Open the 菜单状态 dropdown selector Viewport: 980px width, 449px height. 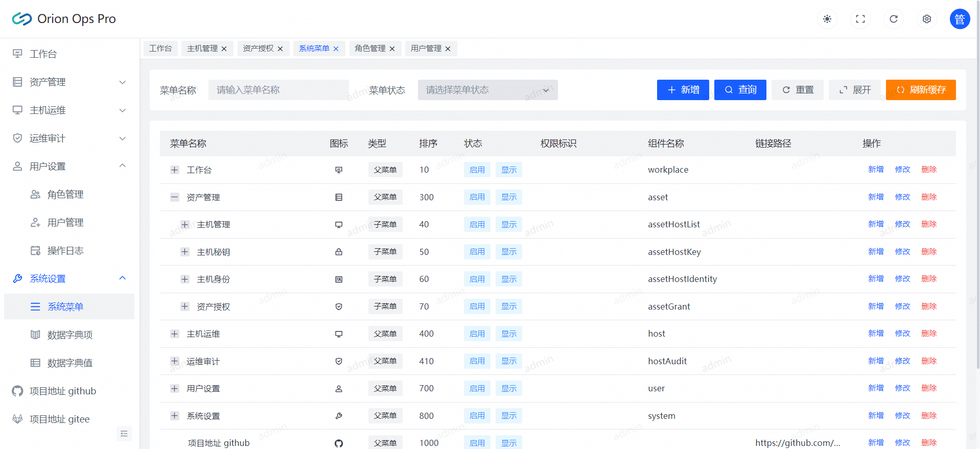487,90
